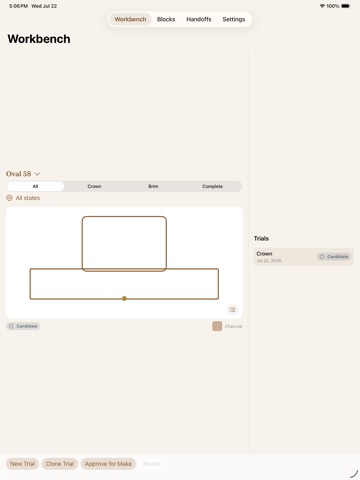This screenshot has height=480, width=360.
Task: Click the Trials section heading
Action: pyautogui.click(x=261, y=238)
